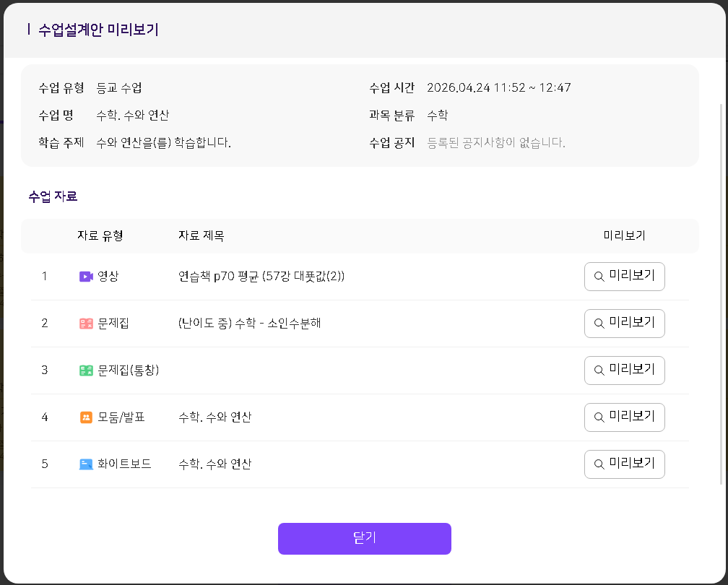Open 미리보기 for the 문제집(통창) row

click(x=624, y=370)
